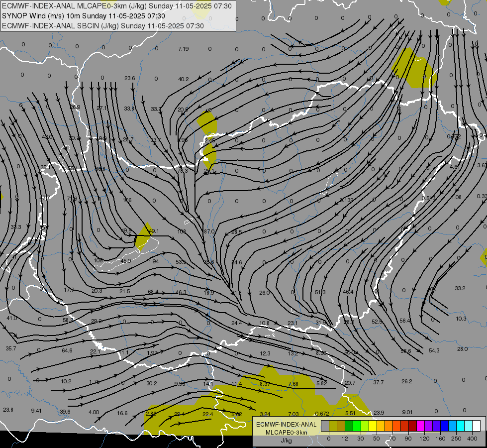Click the 87.0 value on the map
Viewport: 487px width, 448px height.
[x=209, y=231]
